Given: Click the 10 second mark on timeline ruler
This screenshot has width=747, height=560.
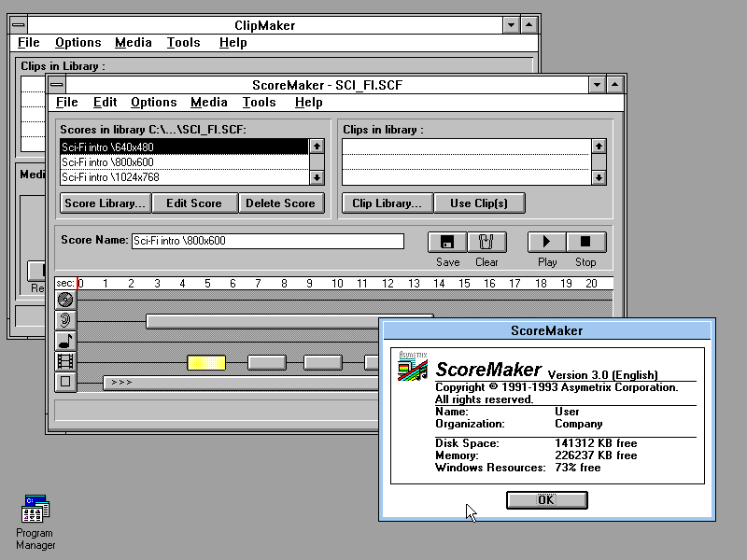Looking at the screenshot, I should [337, 284].
